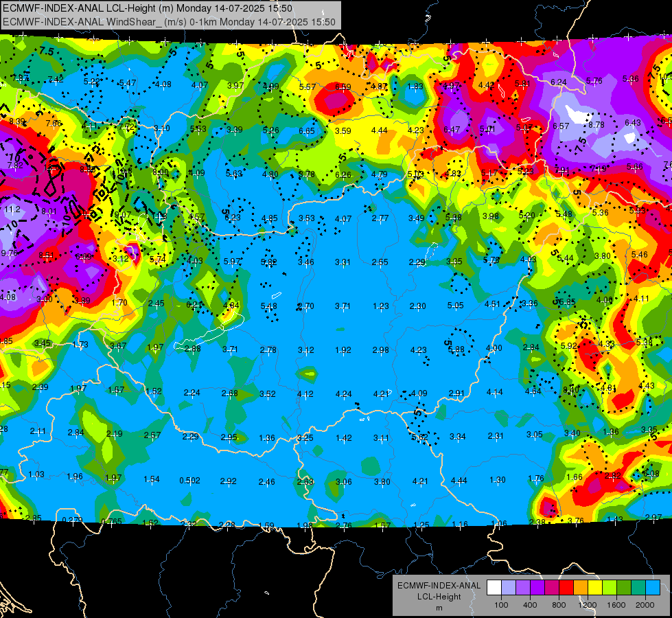Screen dimensions: 672x618
Task: Click the wind shear value 4.00
Action: (x=494, y=348)
